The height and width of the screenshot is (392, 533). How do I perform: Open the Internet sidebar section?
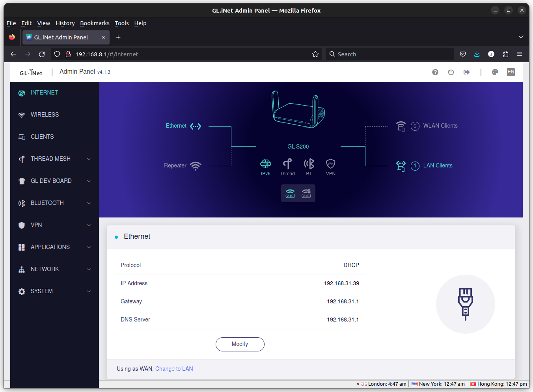[x=54, y=93]
